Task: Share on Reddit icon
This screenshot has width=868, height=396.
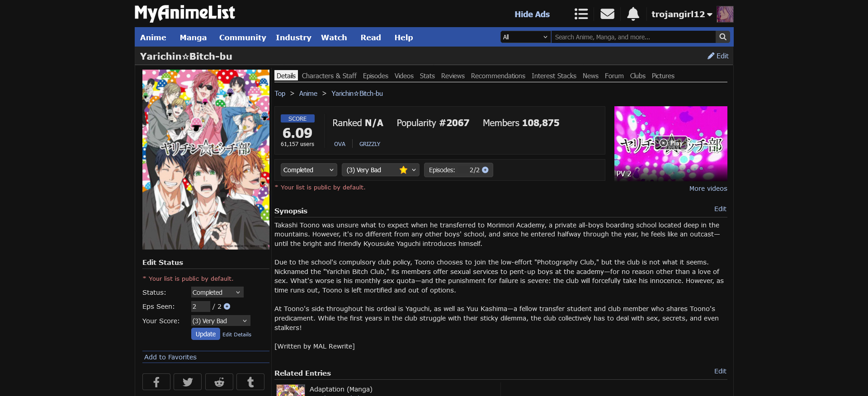Action: coord(219,382)
